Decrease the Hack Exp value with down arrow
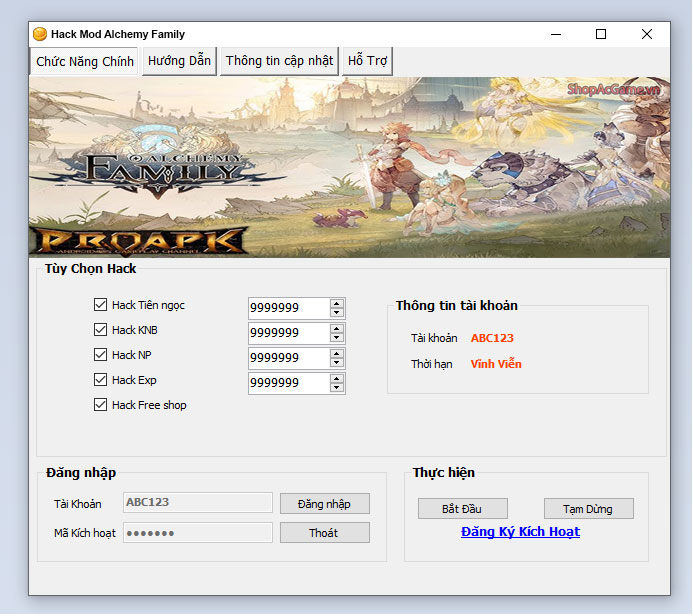 (x=337, y=388)
